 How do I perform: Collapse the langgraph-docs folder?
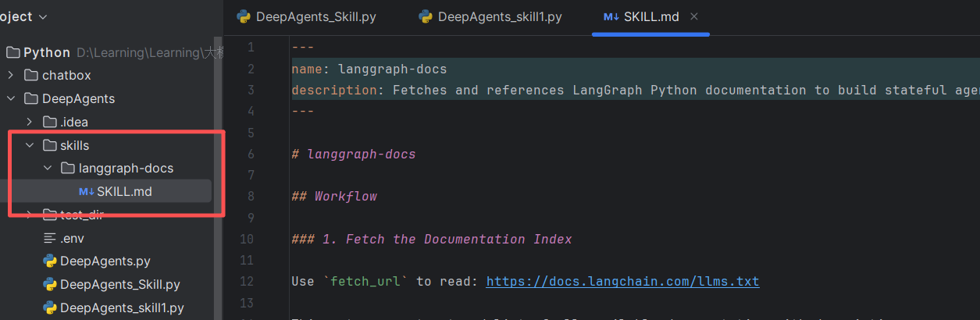(x=48, y=169)
